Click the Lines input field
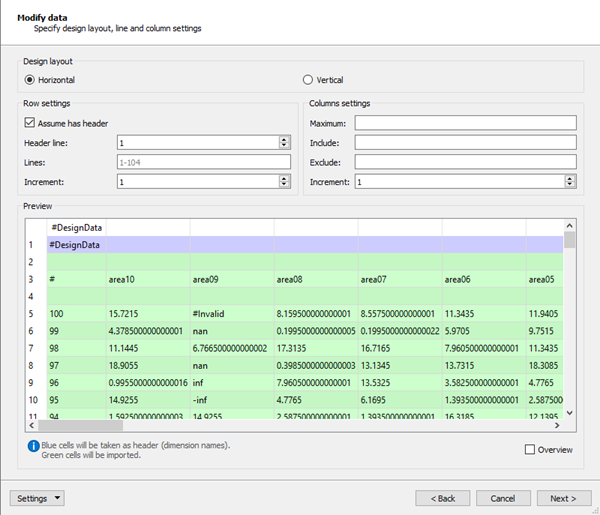The height and width of the screenshot is (515, 600). point(204,162)
